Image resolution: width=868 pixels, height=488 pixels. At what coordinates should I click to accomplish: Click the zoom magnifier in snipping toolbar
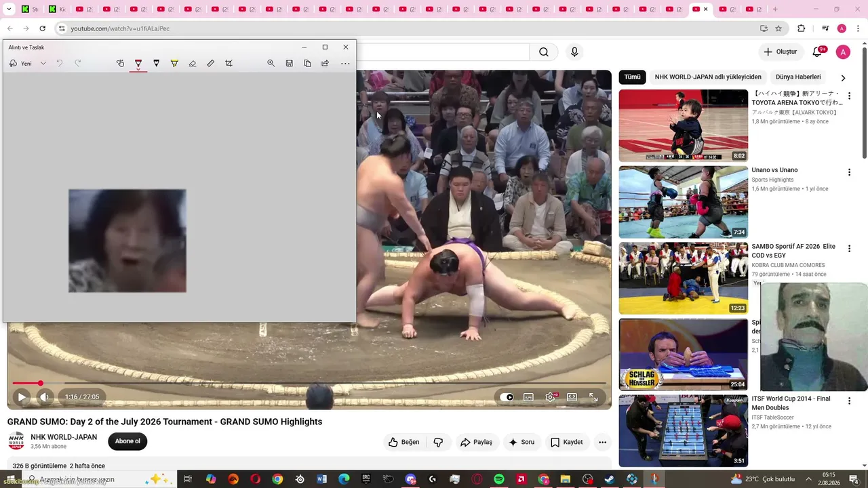(x=271, y=63)
